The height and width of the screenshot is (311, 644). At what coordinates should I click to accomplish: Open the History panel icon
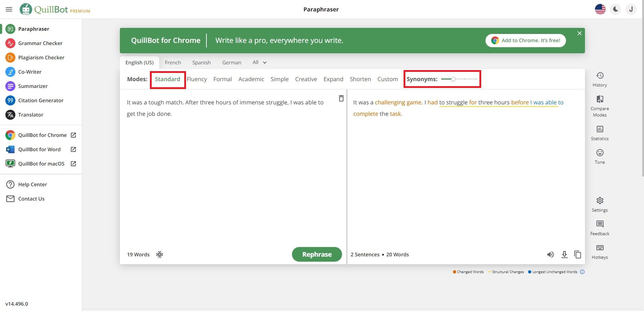[x=600, y=76]
